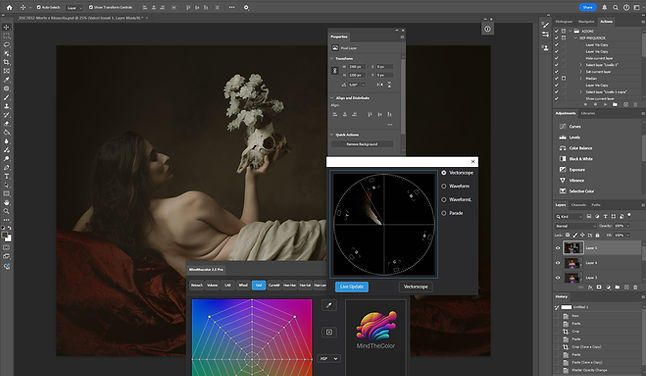Select the WaveformL radio button

click(444, 199)
